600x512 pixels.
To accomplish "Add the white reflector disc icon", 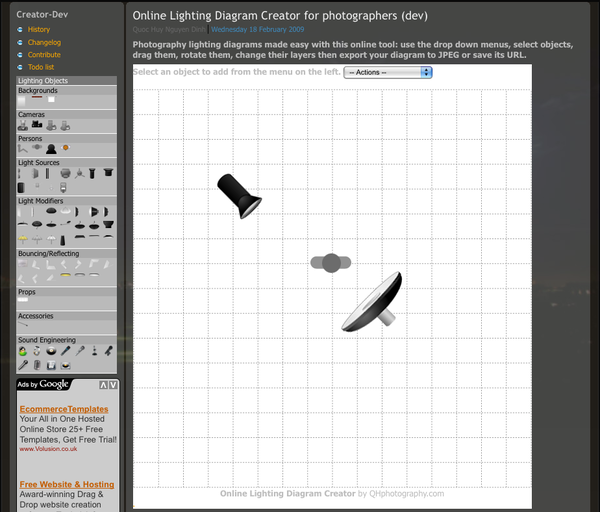I will [x=94, y=275].
